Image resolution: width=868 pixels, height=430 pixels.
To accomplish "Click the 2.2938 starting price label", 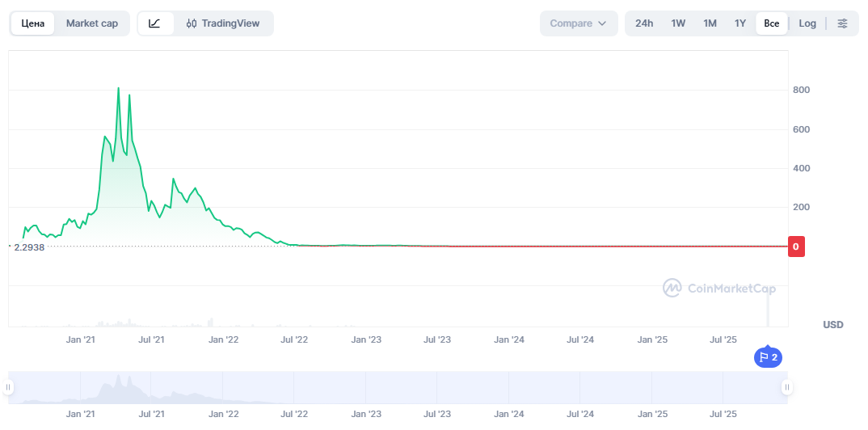I will coord(29,247).
